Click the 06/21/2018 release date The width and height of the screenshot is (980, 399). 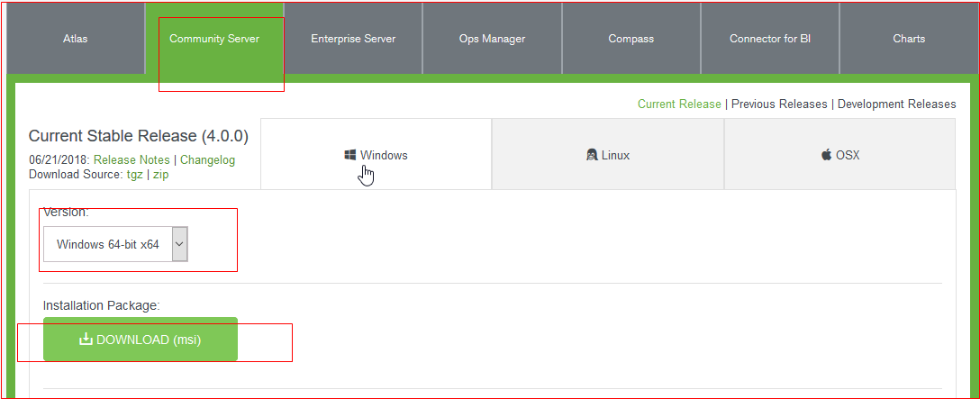[59, 160]
